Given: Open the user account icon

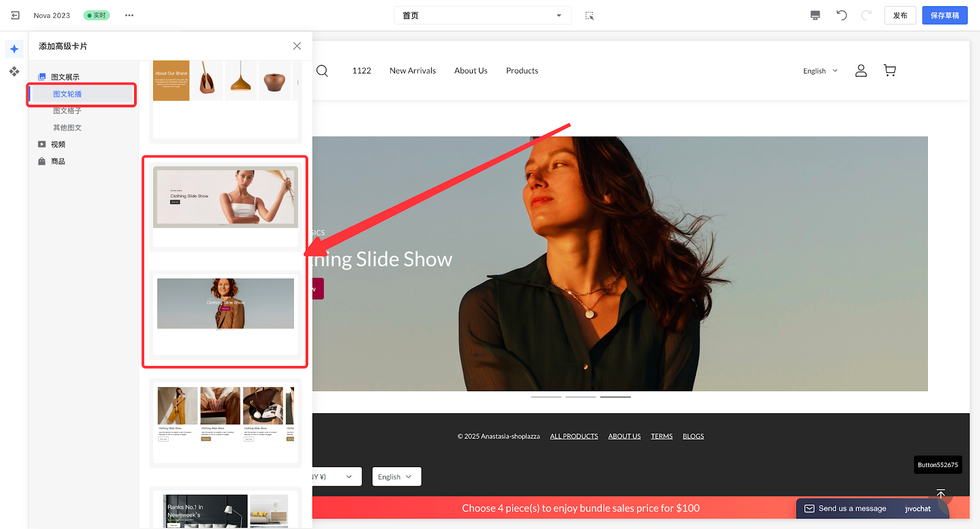Looking at the screenshot, I should click(x=861, y=71).
